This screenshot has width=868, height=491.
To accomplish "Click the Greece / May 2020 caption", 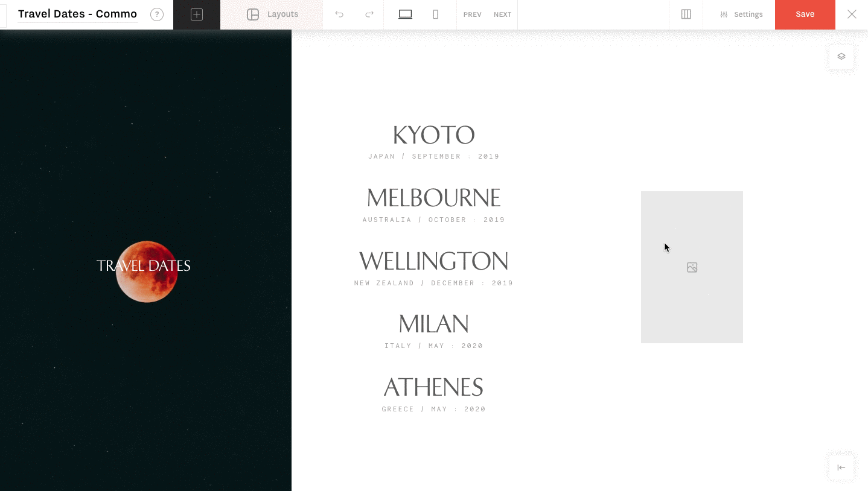I will [434, 410].
